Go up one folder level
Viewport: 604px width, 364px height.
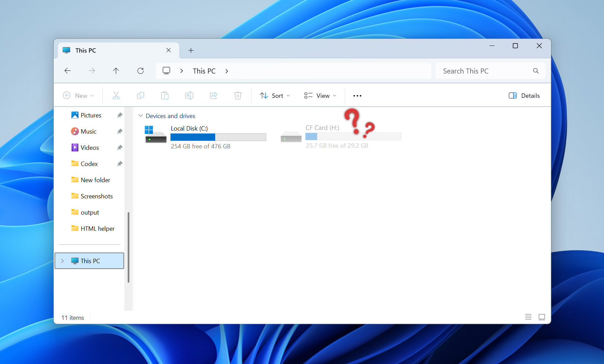pyautogui.click(x=116, y=71)
